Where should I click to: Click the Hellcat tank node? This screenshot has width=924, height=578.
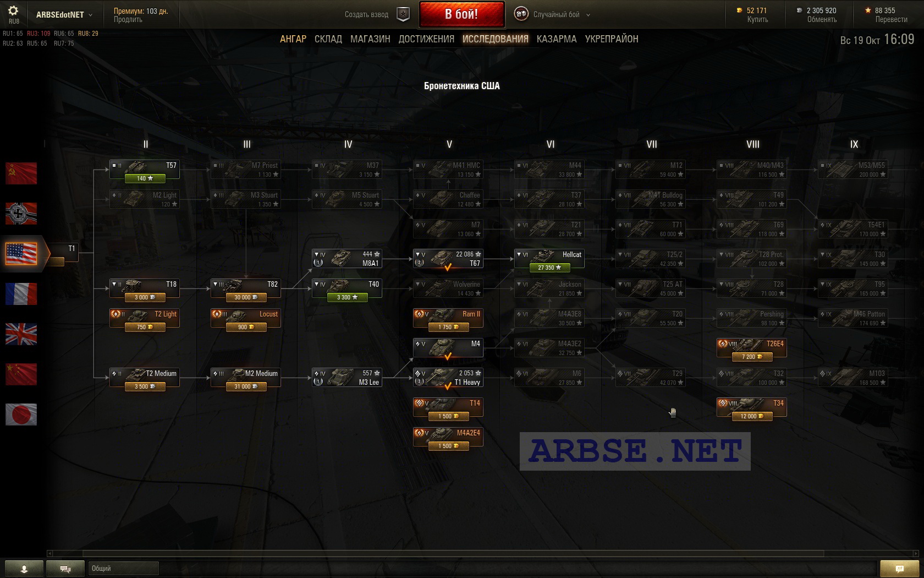tap(549, 259)
